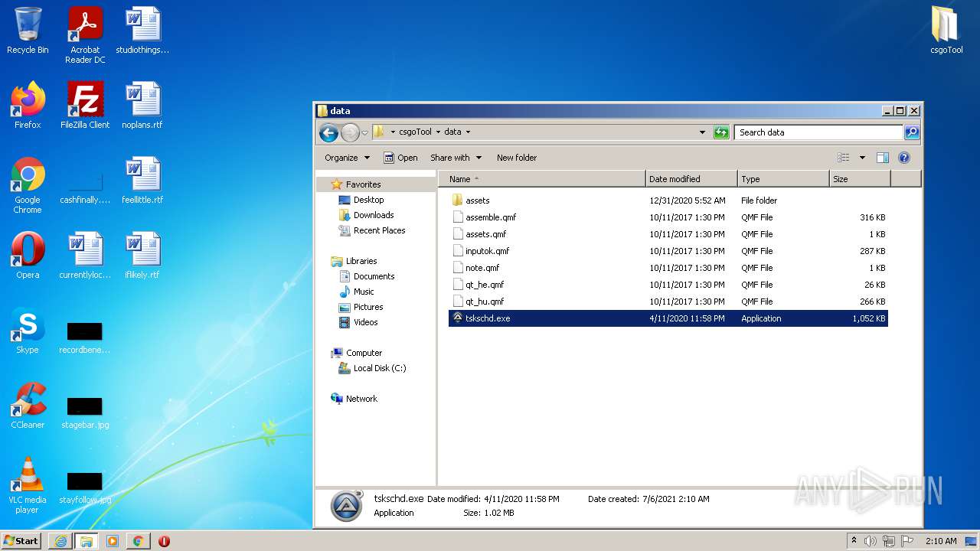
Task: Open address bar history dropdown
Action: click(703, 132)
